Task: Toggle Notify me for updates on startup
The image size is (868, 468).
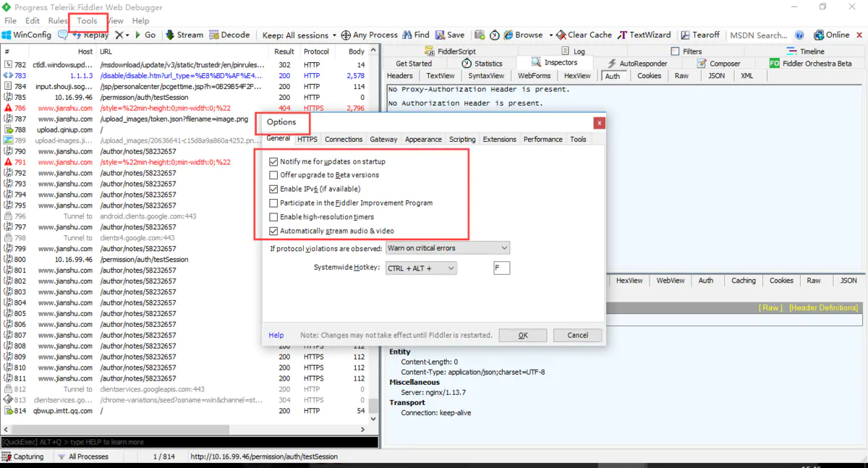Action: (x=273, y=162)
